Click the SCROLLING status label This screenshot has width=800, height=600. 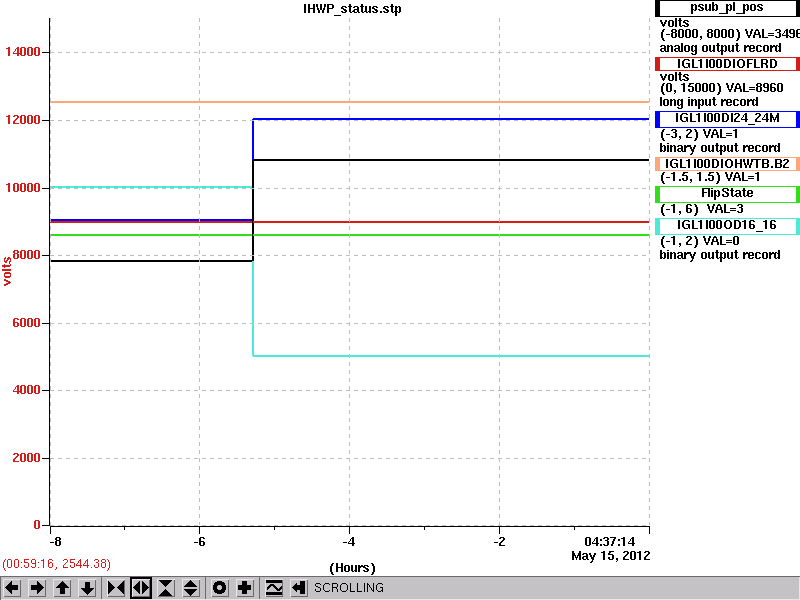point(348,588)
